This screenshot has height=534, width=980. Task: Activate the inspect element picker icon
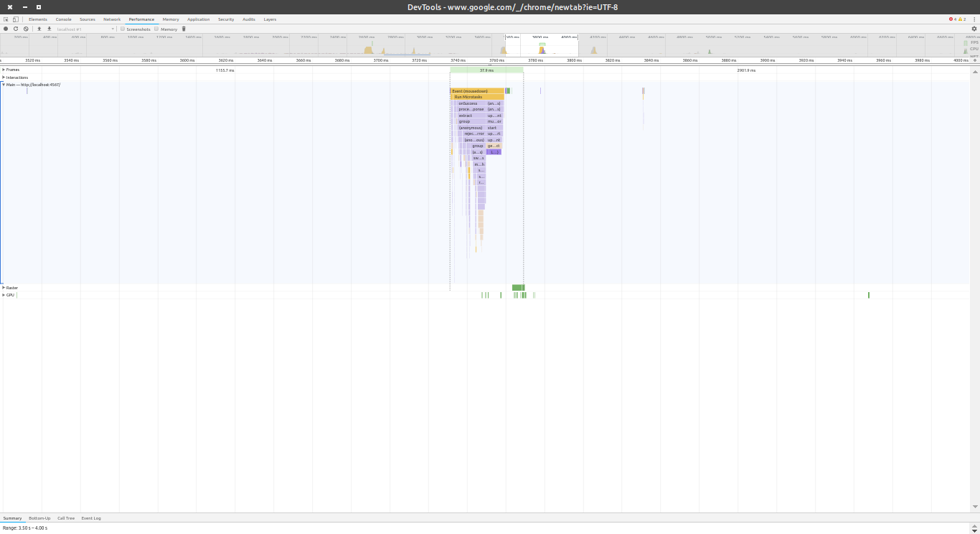click(6, 19)
